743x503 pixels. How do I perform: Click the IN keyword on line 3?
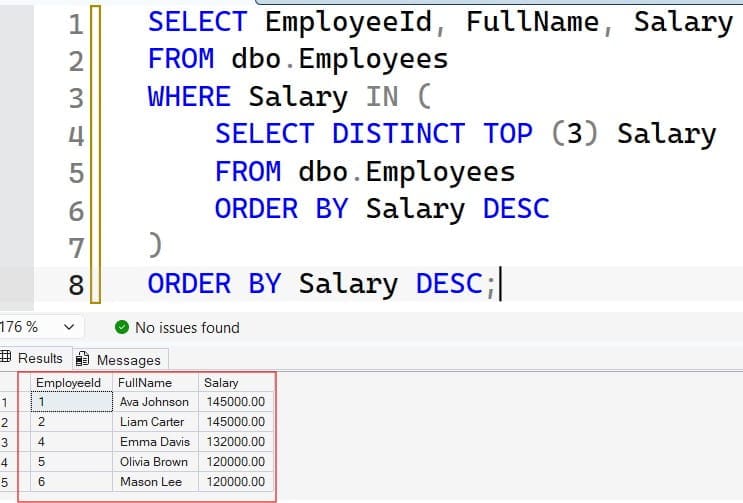click(382, 97)
